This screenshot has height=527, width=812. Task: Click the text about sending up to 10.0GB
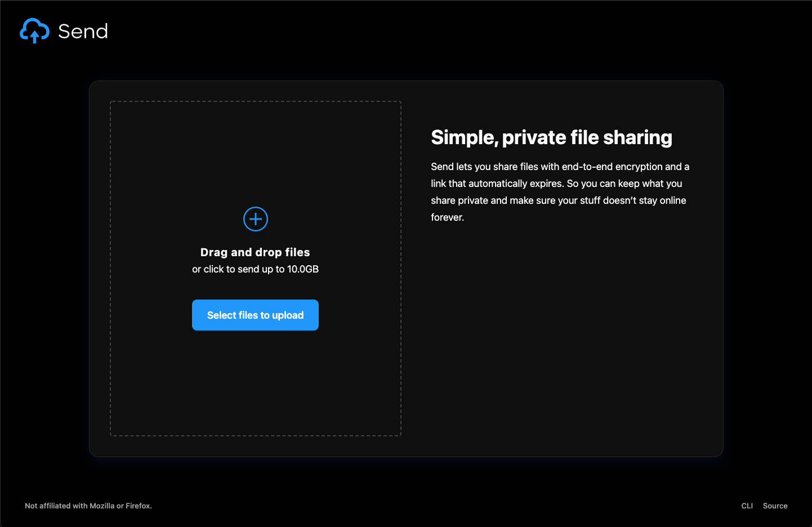255,269
